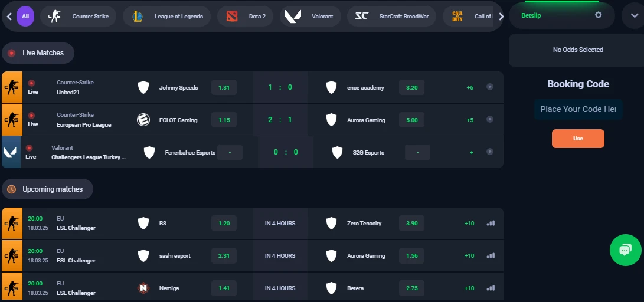Play live stream for Fenerbahce Esports match
The width and height of the screenshot is (644, 302).
(489, 152)
